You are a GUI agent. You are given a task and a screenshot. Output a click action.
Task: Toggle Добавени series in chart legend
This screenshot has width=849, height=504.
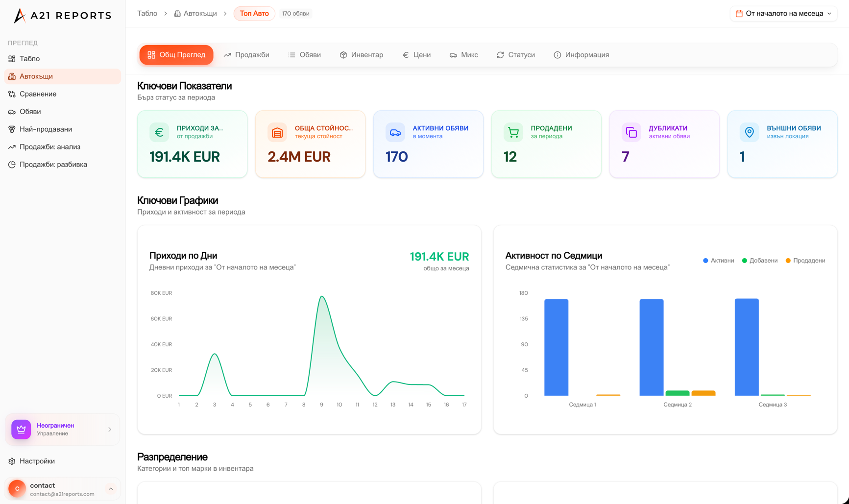759,261
